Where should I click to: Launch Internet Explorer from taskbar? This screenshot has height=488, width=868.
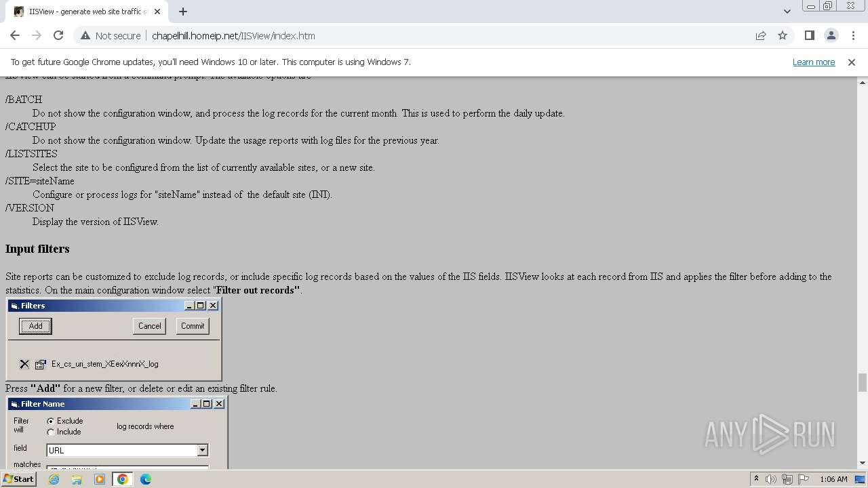54,479
